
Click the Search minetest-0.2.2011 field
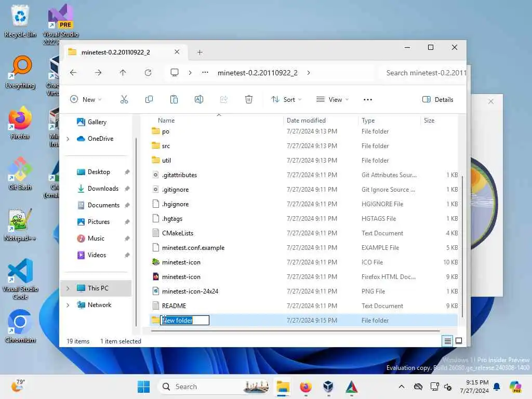pyautogui.click(x=423, y=73)
